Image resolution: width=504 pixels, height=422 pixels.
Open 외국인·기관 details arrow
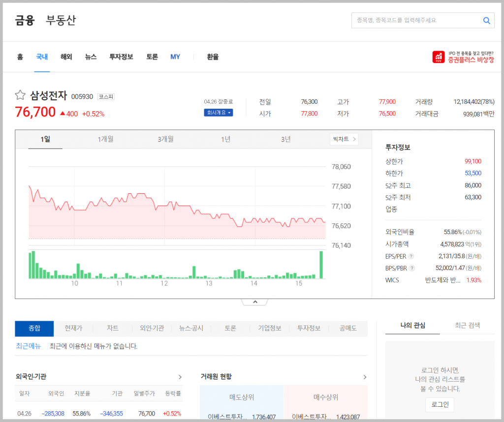(x=180, y=377)
